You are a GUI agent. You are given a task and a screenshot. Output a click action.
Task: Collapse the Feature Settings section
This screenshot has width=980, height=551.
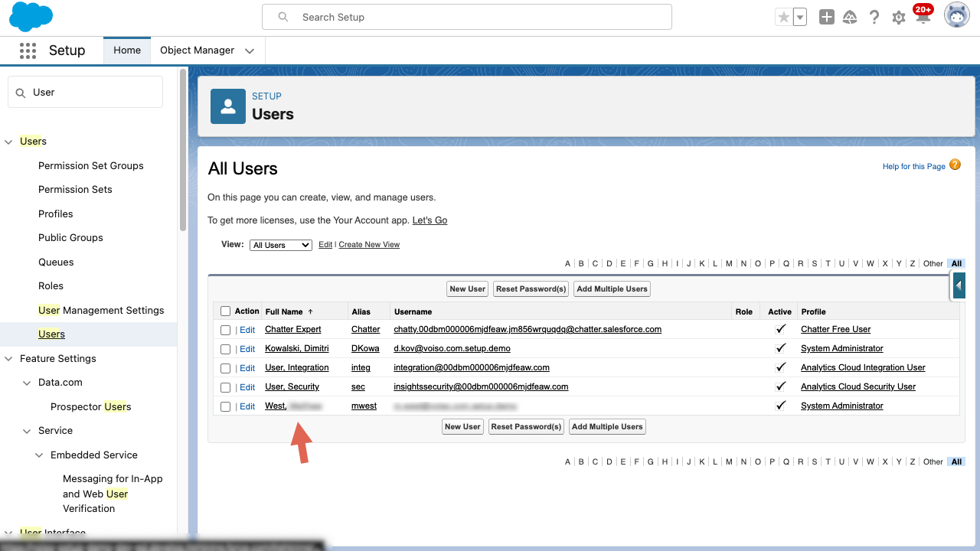tap(8, 359)
